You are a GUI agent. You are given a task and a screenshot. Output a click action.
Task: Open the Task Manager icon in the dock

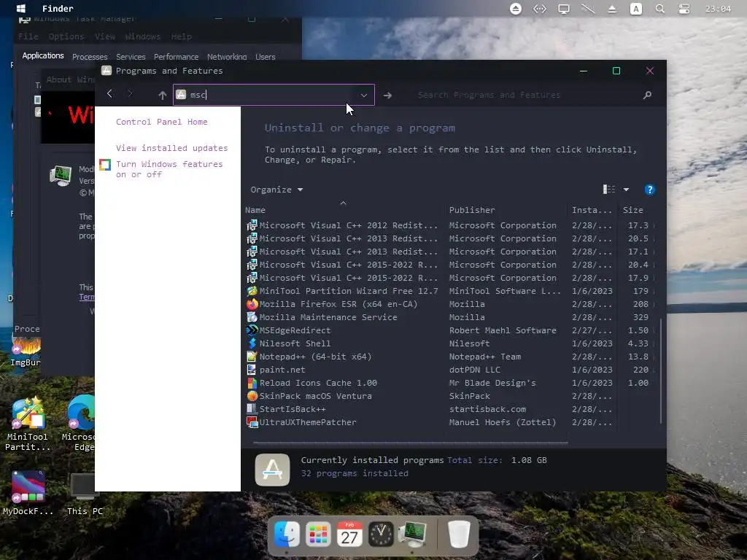point(412,534)
